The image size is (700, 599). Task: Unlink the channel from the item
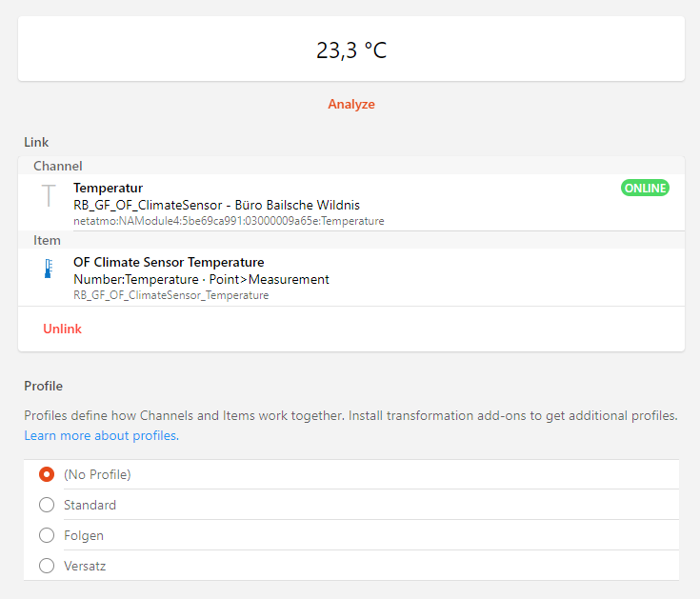(x=62, y=329)
